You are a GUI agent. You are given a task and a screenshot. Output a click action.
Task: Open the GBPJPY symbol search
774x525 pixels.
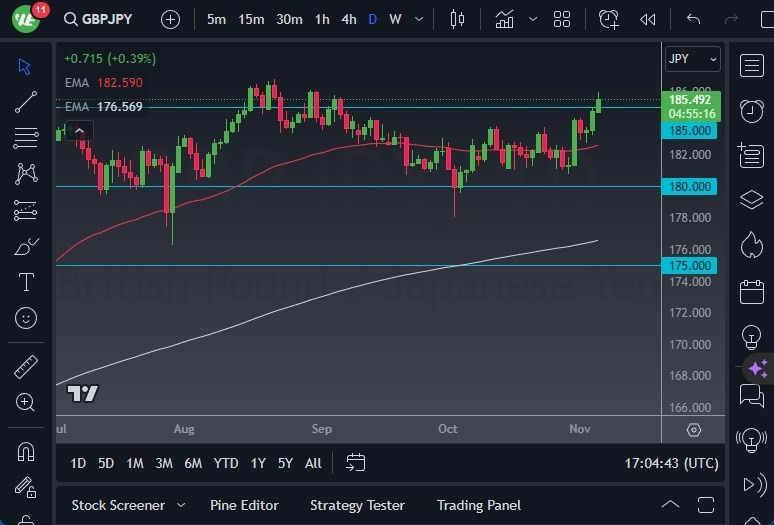[98, 19]
